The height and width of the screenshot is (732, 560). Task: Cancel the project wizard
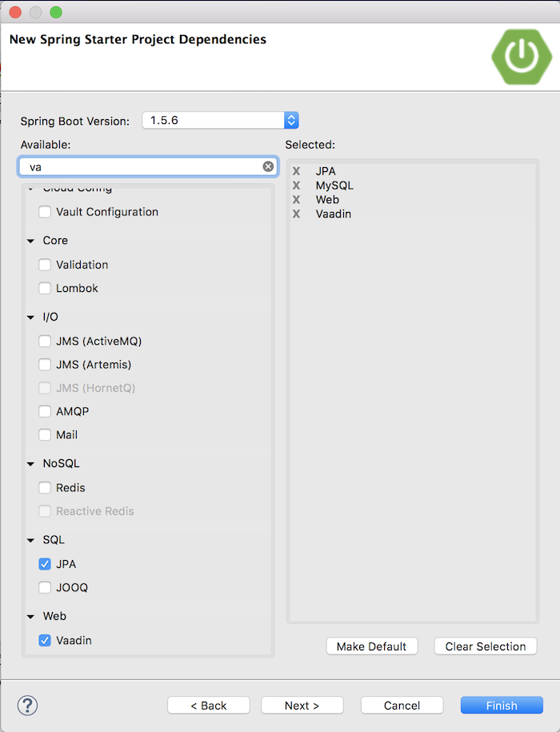[402, 706]
